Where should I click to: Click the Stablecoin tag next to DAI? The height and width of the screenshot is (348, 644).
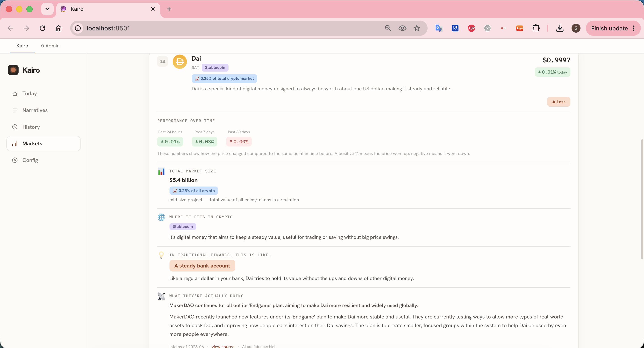pyautogui.click(x=215, y=68)
